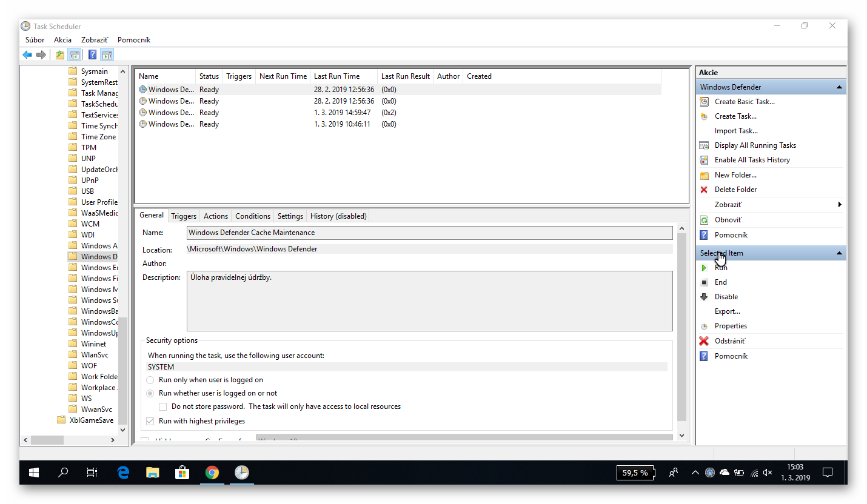Go back with the blue Back arrow
Screen dimensions: 867x504
click(27, 55)
